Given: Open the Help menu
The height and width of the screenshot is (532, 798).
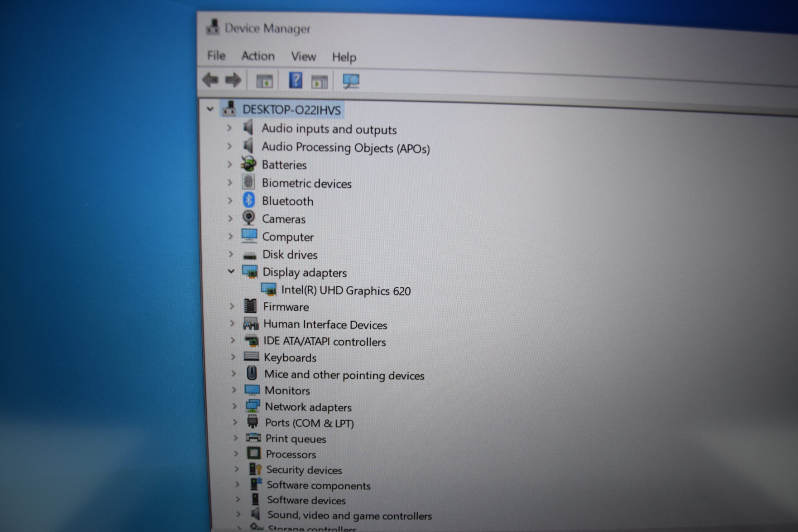Looking at the screenshot, I should pos(344,57).
